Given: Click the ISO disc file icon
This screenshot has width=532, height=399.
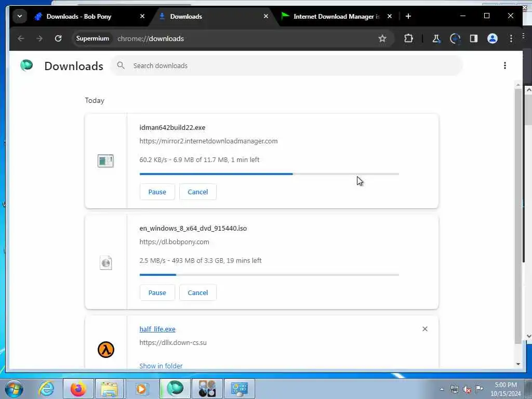Looking at the screenshot, I should pos(106,262).
